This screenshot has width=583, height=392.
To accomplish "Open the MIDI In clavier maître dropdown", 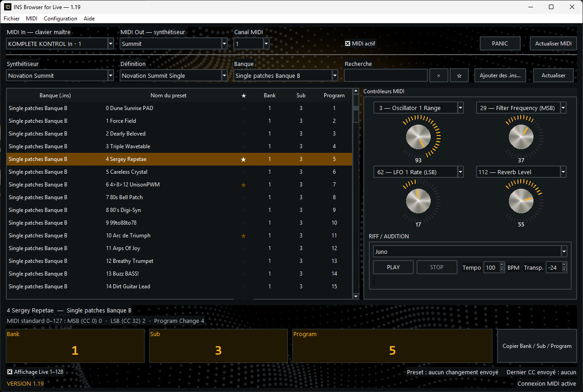I will pos(60,44).
